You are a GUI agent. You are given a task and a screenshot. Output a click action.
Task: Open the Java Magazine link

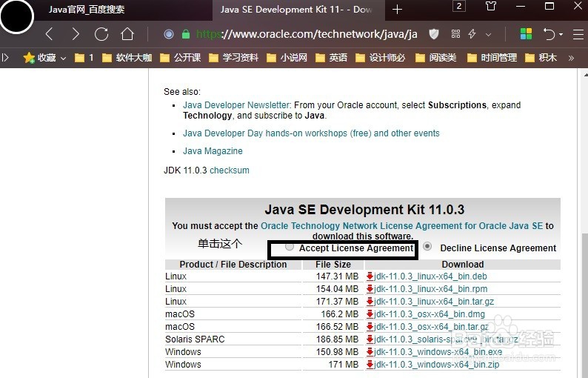pos(213,151)
